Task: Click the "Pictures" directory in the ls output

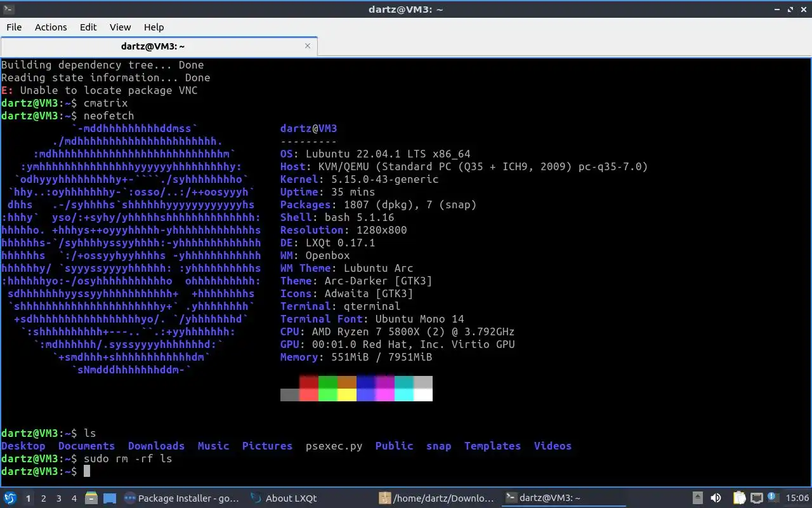Action: [268, 446]
